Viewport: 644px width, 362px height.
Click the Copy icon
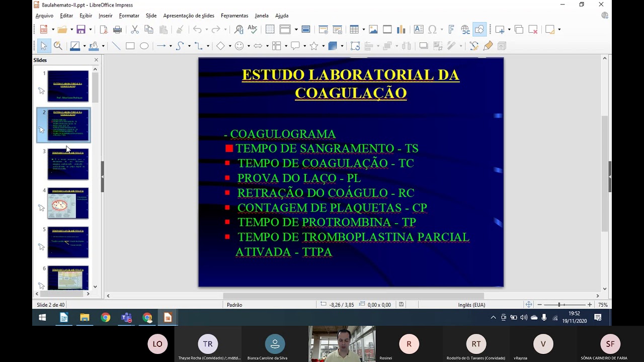(x=149, y=30)
